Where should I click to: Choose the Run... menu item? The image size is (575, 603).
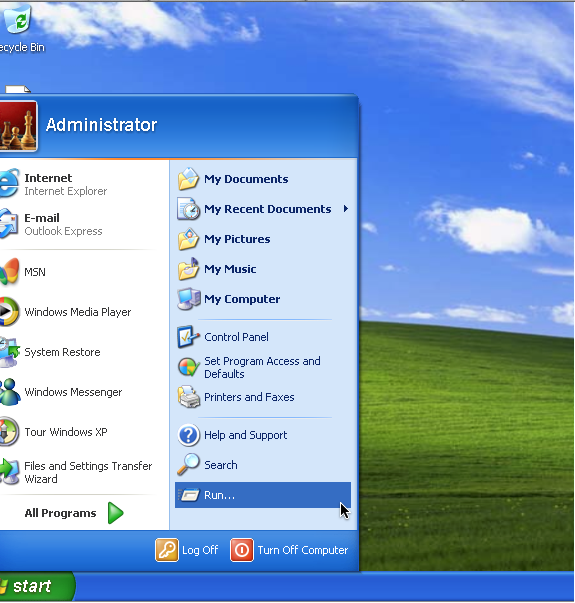263,495
